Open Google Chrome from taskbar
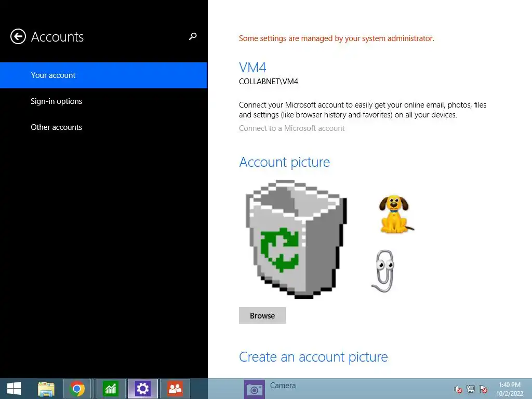 (x=77, y=389)
